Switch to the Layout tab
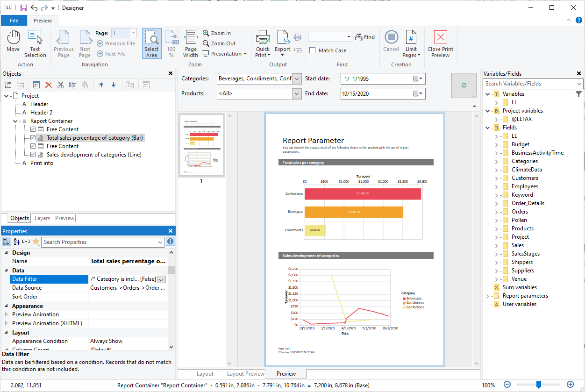Screen dimensions: 585x392 click(205, 374)
